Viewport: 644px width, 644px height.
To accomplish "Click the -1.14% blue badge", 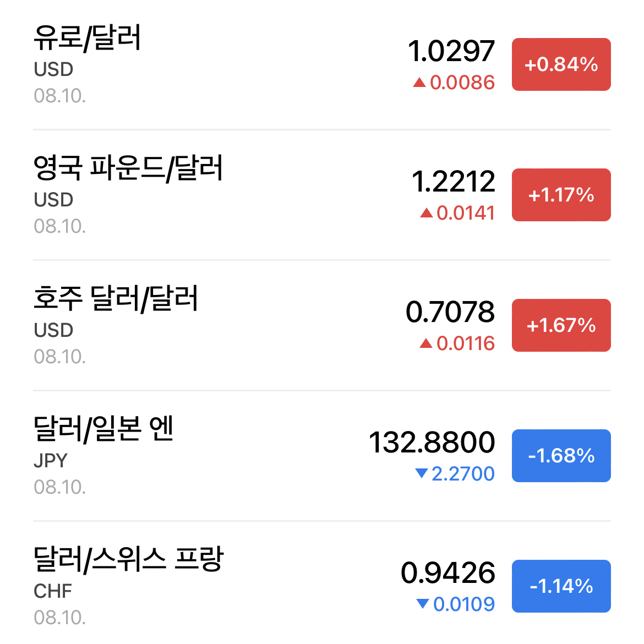I will click(x=561, y=586).
